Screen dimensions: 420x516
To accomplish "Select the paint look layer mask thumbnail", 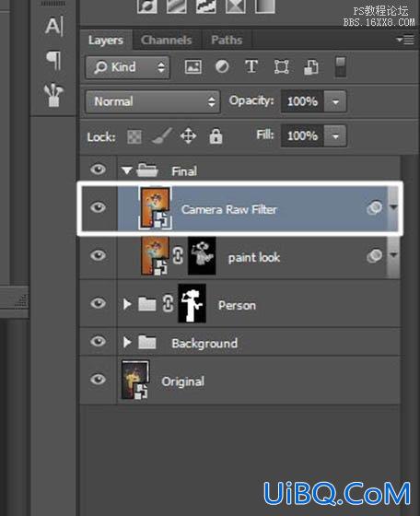I will (202, 256).
